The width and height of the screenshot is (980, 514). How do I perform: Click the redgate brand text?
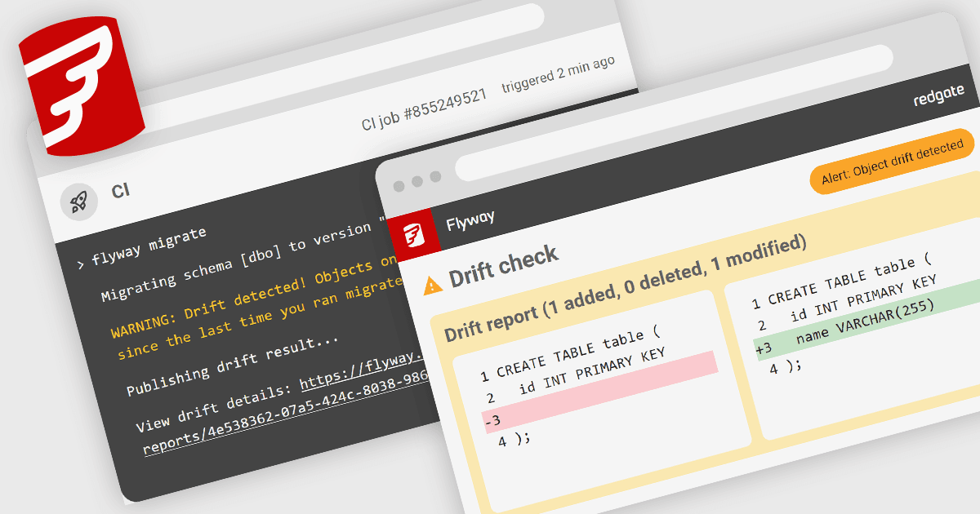939,93
